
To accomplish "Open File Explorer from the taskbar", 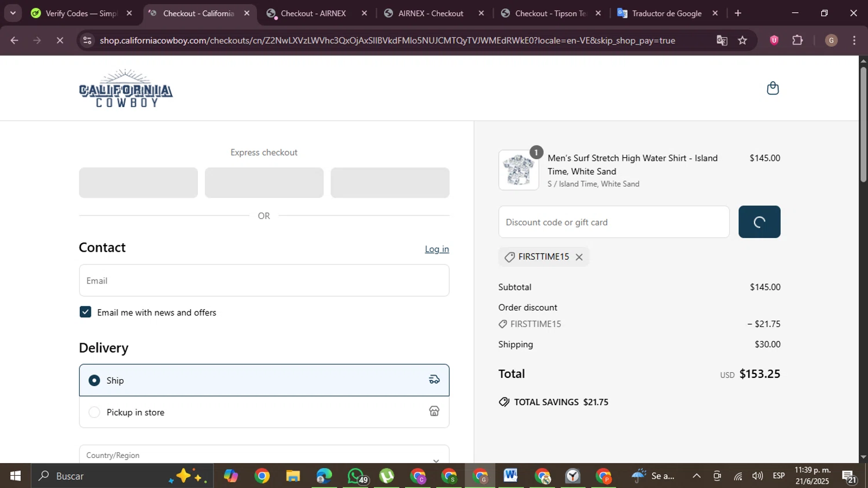I will point(293,476).
